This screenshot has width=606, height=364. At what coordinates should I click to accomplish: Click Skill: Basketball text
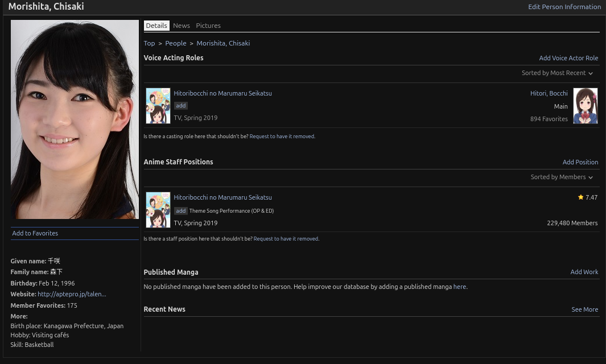coord(32,345)
